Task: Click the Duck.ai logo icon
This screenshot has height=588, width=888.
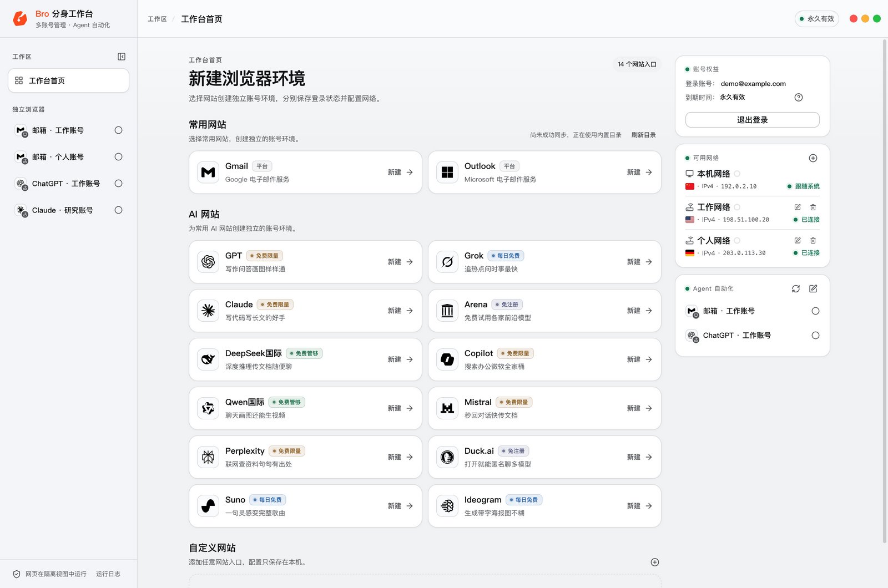Action: 447,457
